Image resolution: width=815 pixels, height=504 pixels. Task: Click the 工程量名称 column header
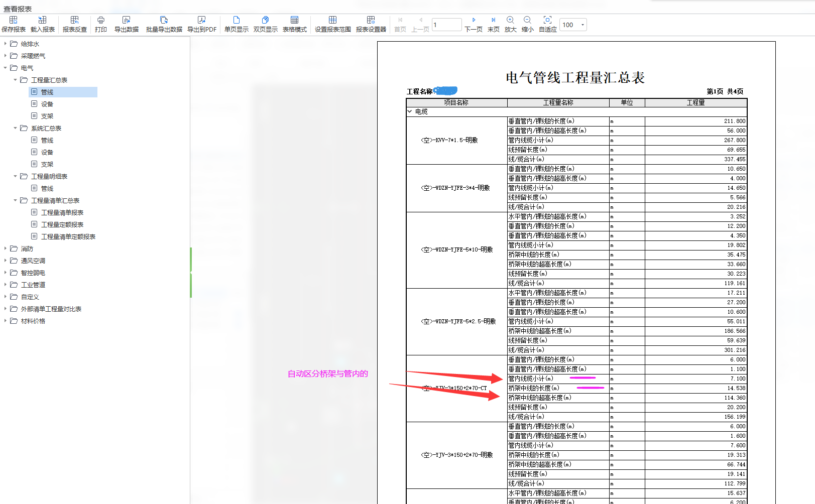(558, 102)
